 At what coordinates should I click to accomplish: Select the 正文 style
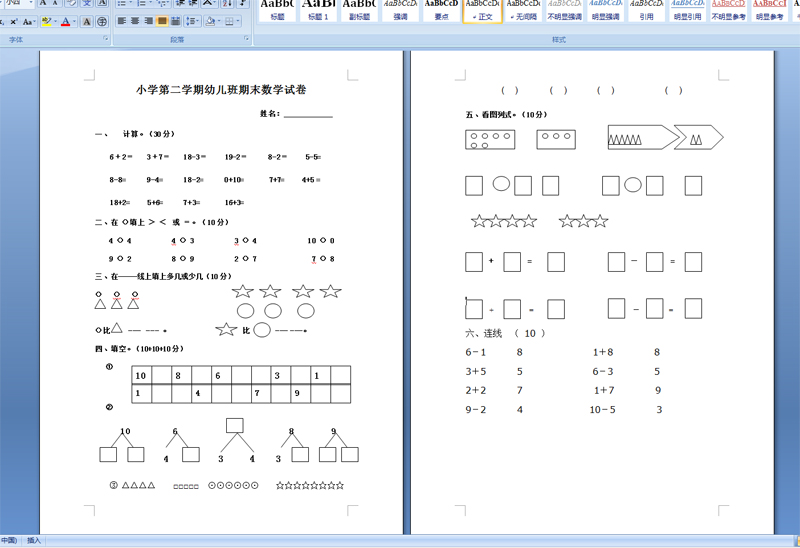tap(483, 10)
